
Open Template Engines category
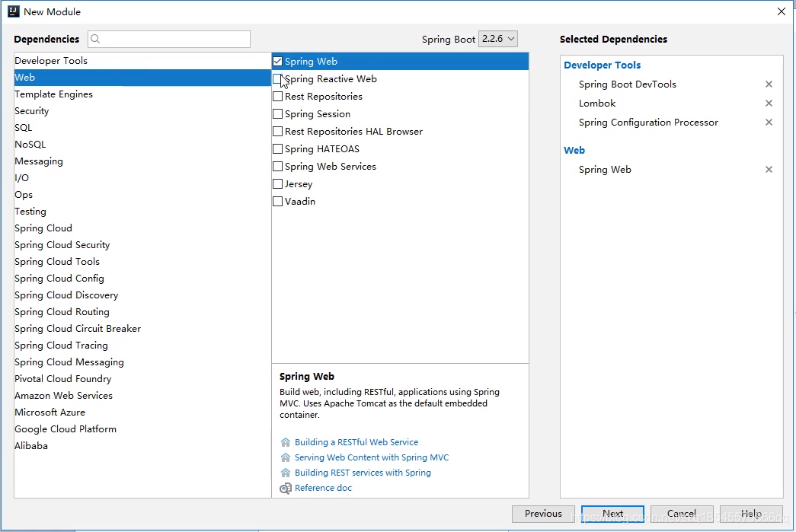(142, 94)
